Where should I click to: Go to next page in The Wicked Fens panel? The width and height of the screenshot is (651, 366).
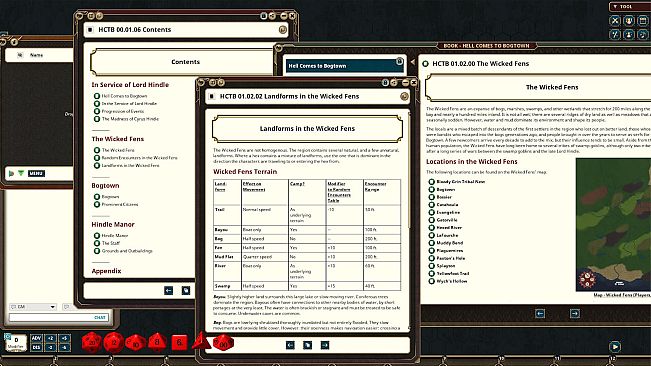pos(575,314)
